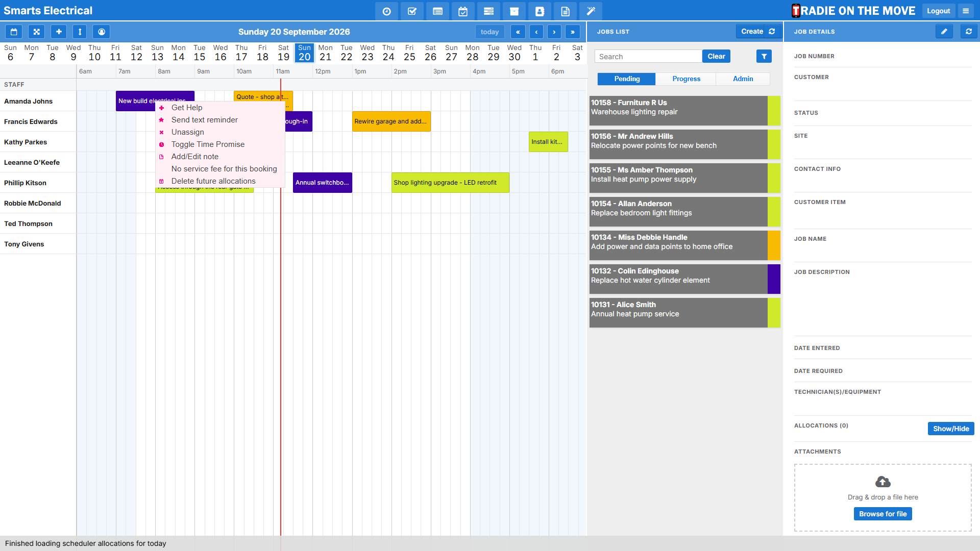The height and width of the screenshot is (551, 980).
Task: Click purple color strip on job 10132
Action: click(774, 279)
